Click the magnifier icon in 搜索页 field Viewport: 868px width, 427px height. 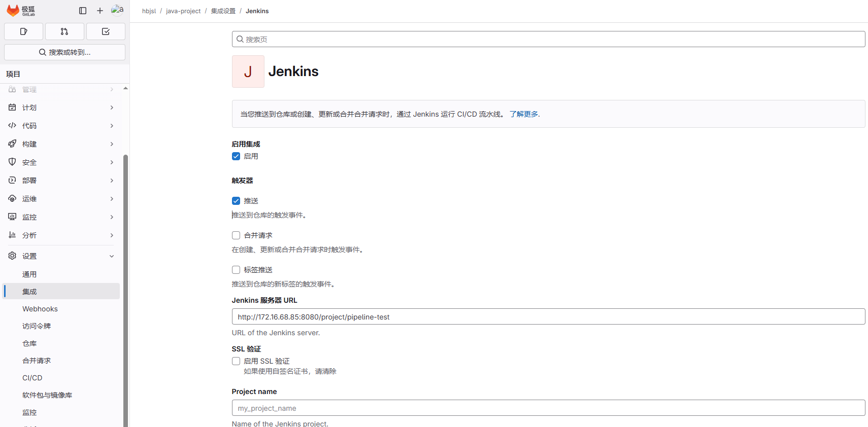tap(240, 39)
